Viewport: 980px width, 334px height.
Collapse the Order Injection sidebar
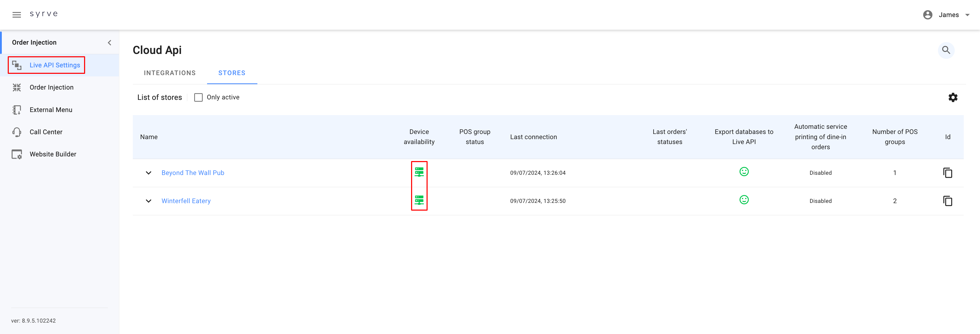[x=110, y=43]
